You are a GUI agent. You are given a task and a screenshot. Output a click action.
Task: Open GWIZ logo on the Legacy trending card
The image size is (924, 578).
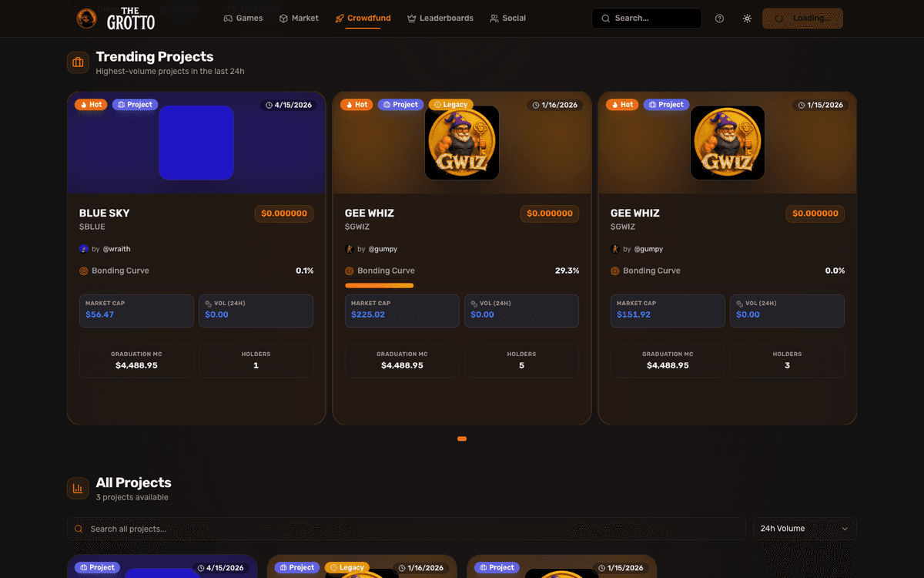(x=462, y=143)
